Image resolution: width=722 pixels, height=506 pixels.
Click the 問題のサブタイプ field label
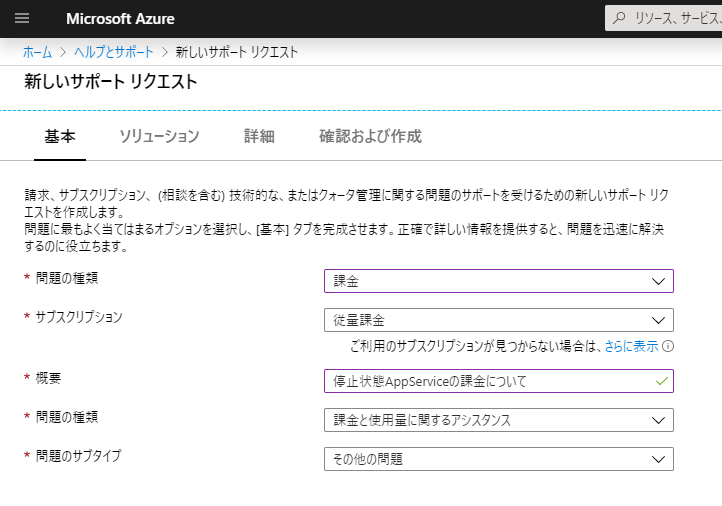[x=78, y=456]
